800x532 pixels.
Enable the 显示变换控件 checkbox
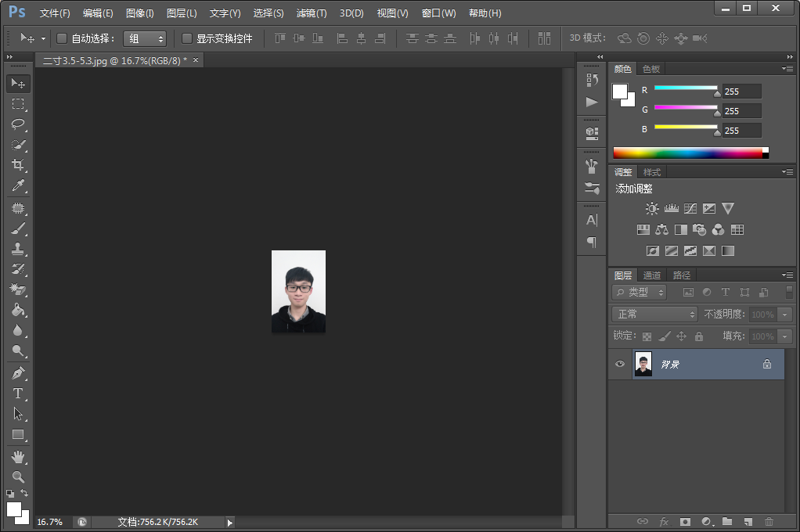(187, 38)
